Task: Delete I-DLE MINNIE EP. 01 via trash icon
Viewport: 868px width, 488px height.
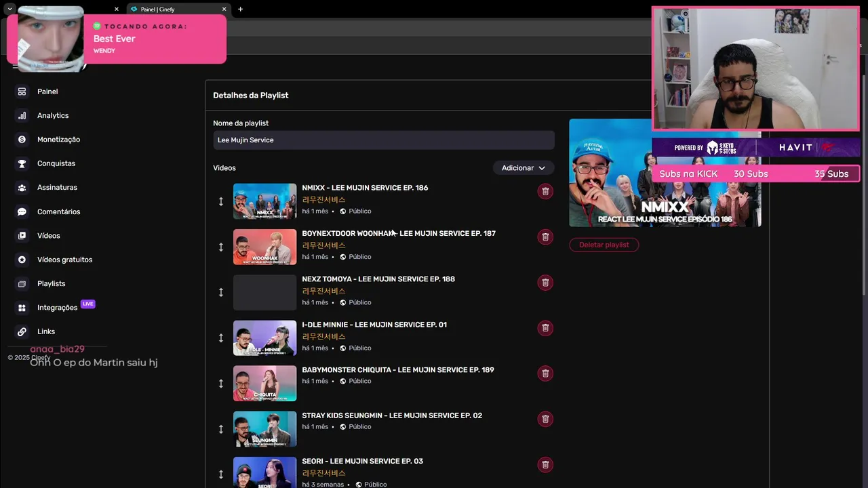Action: (x=545, y=328)
